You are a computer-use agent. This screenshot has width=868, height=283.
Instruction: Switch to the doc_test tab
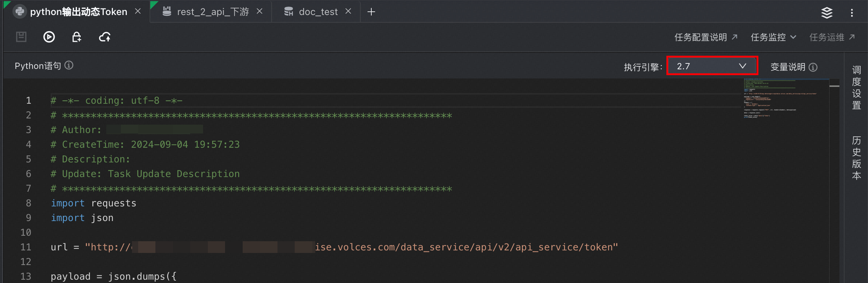point(318,12)
